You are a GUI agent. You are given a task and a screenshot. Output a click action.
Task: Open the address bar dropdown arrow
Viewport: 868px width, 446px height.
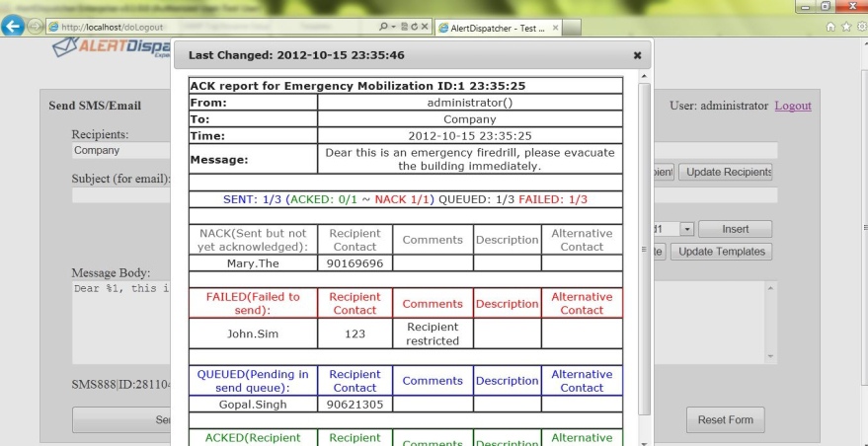(394, 27)
